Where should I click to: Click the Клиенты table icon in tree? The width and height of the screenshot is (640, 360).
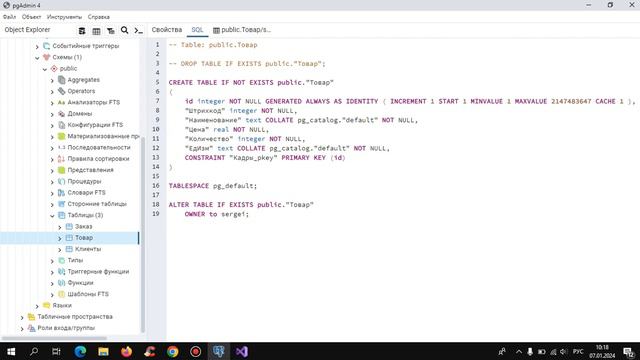point(69,249)
